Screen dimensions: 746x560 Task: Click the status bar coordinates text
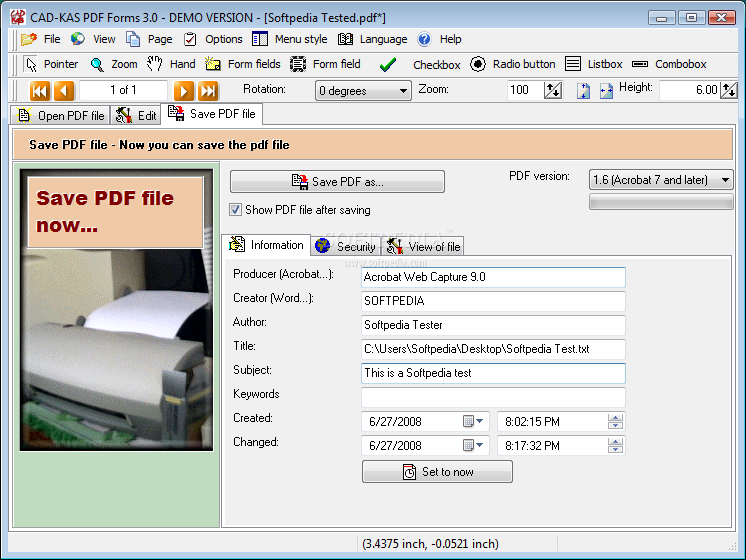[x=430, y=543]
